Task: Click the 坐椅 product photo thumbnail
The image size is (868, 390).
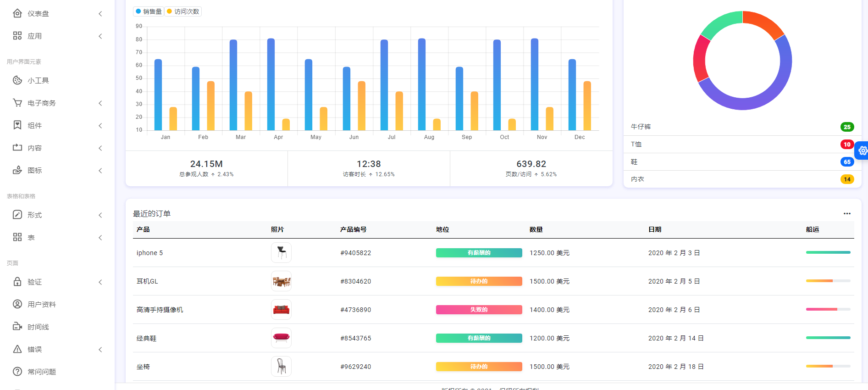Action: [281, 367]
